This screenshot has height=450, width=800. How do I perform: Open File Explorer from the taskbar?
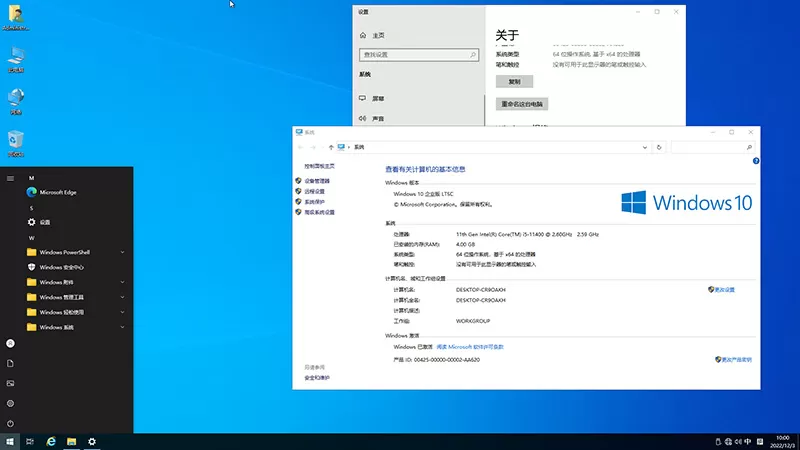click(72, 441)
